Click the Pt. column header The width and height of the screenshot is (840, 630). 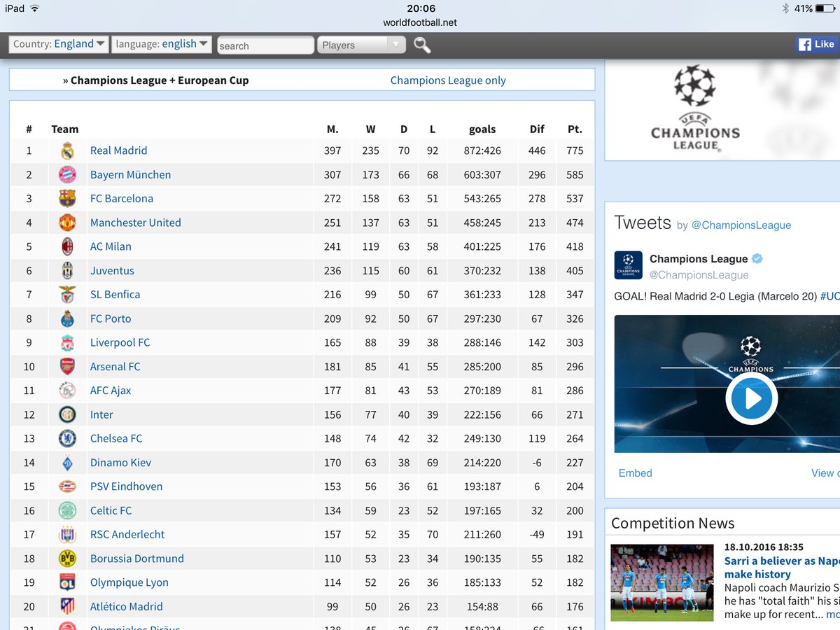pos(575,129)
